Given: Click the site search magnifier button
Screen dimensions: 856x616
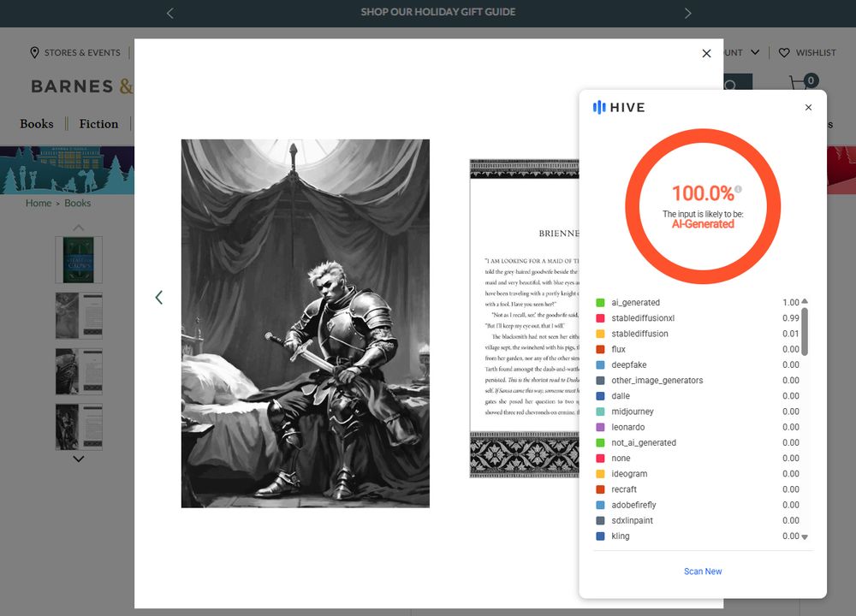Looking at the screenshot, I should click(738, 82).
